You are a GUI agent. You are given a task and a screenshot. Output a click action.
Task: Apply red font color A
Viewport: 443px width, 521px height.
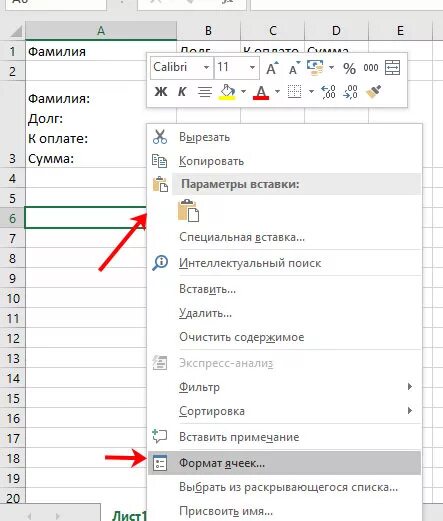pos(261,92)
